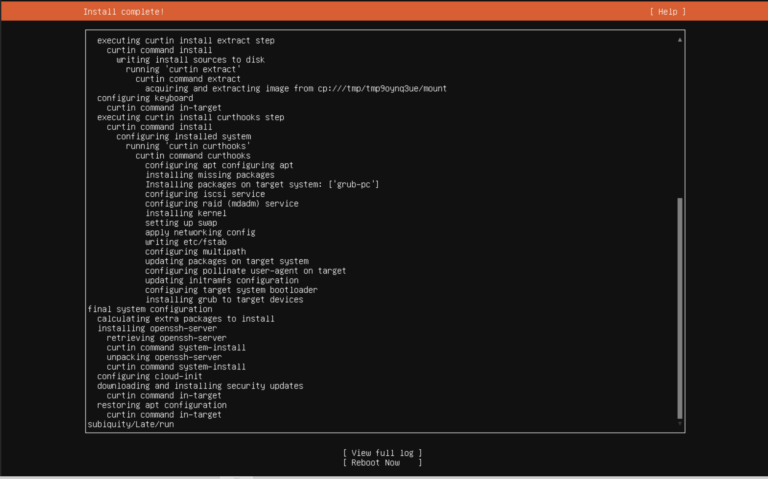Click line 'calculating extra packages to install'
The width and height of the screenshot is (768, 479).
[186, 319]
